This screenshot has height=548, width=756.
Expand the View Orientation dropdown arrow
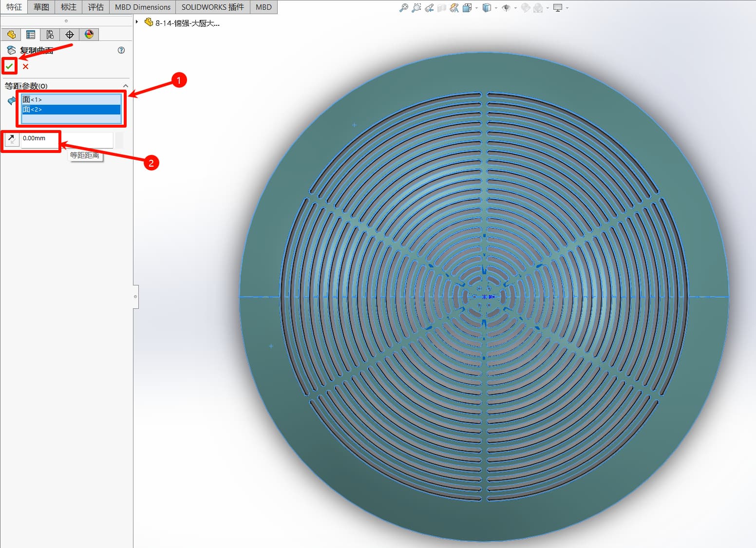tap(476, 8)
